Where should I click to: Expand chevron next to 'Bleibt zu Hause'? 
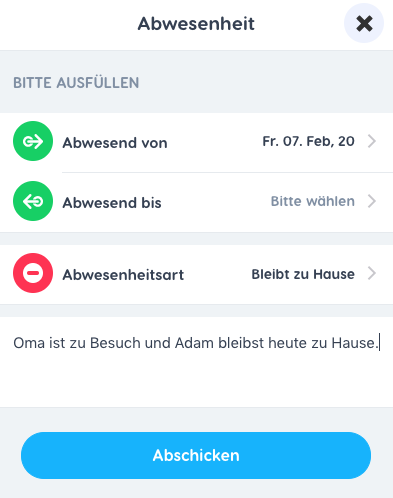(372, 273)
